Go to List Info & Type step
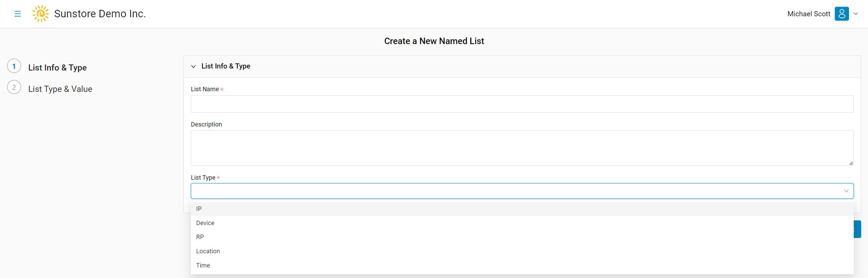This screenshot has height=278, width=868. 58,67
